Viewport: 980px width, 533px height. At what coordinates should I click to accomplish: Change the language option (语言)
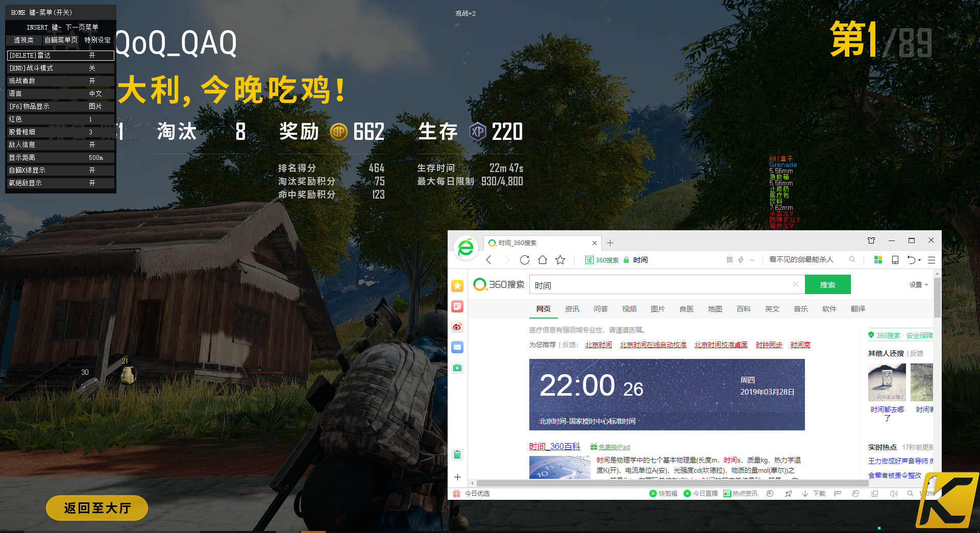(61, 93)
